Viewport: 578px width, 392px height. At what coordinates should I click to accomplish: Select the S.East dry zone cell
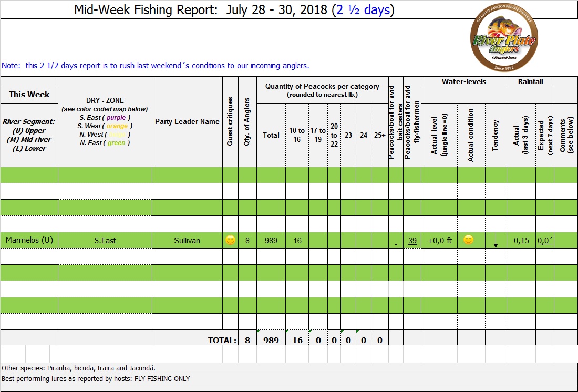(x=105, y=241)
